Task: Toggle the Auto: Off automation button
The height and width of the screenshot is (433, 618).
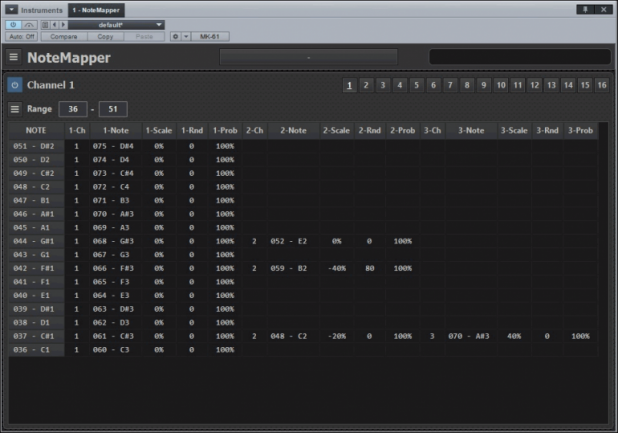Action: coord(21,36)
